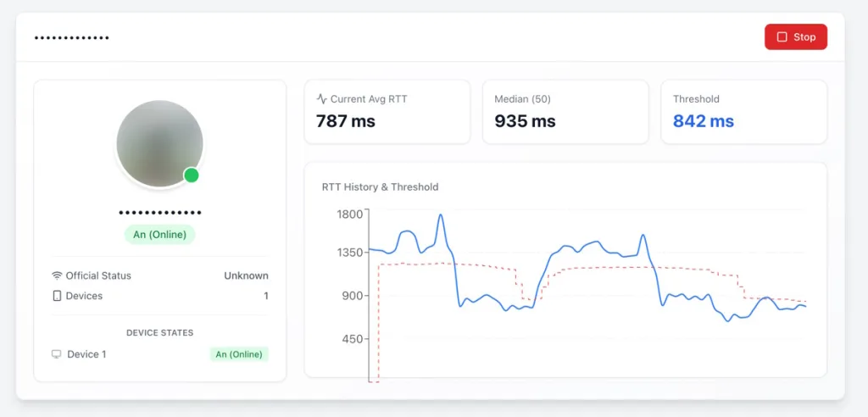
Task: Click the Wi-Fi icon beside Official Status
Action: click(57, 275)
